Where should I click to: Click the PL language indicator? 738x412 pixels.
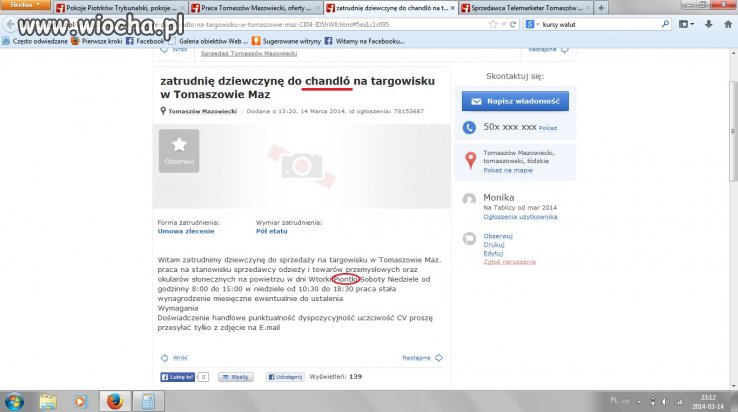[614, 400]
